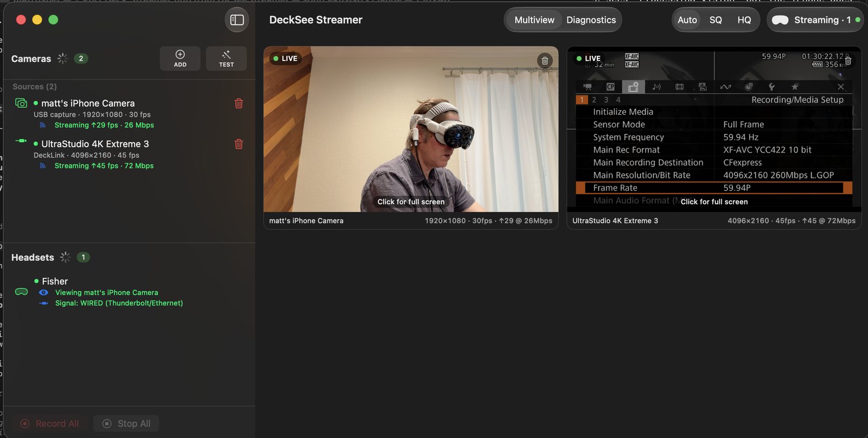Viewport: 868px width, 438px height.
Task: Remove iPhone Camera tile with trash icon
Action: tap(545, 61)
